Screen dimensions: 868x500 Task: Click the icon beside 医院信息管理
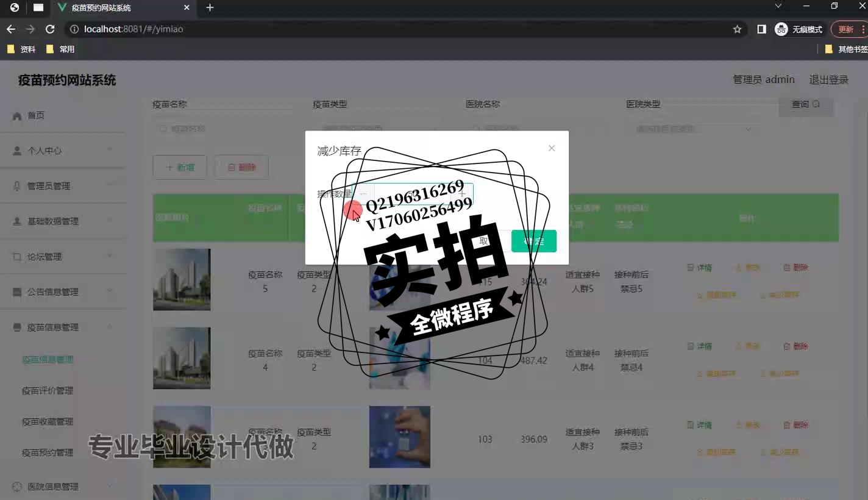(17, 487)
